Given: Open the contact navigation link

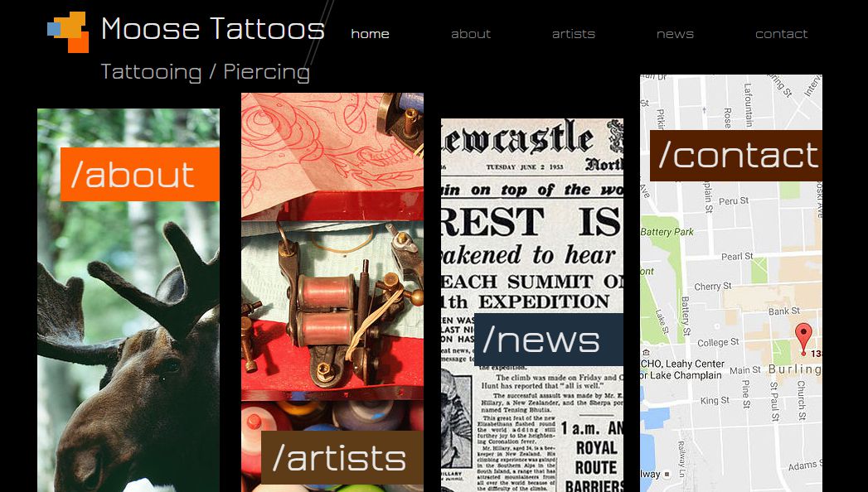Looking at the screenshot, I should click(781, 34).
